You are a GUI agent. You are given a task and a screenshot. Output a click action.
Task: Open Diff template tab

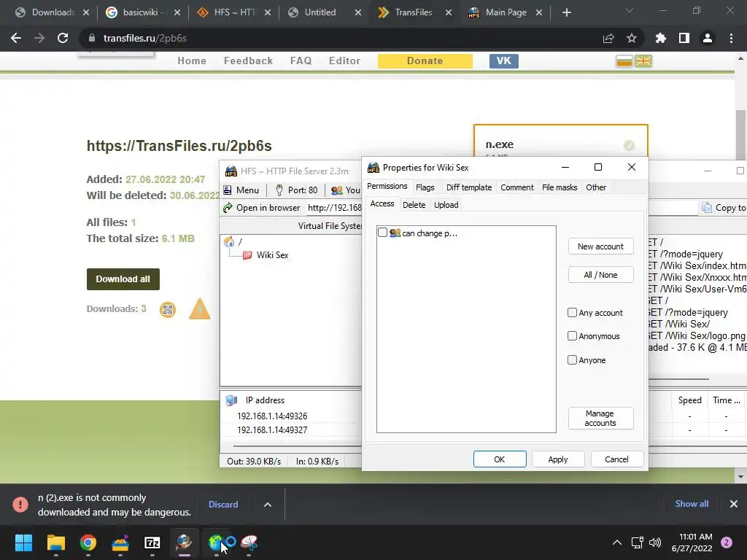point(469,187)
